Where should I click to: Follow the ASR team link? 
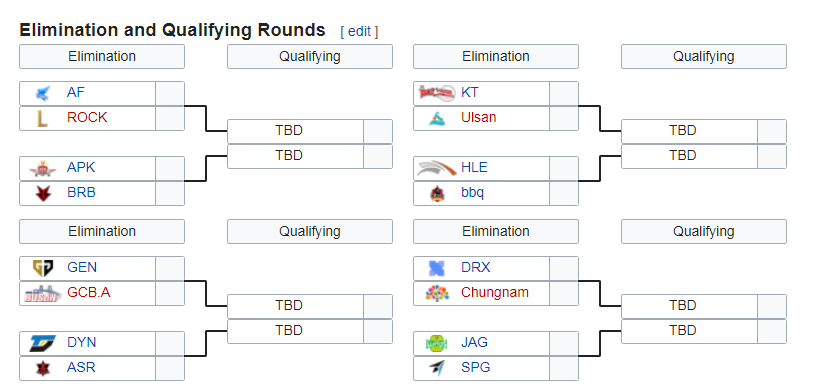(81, 368)
